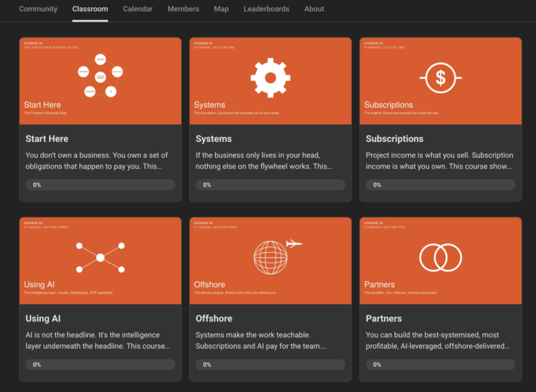
Task: Click the globe icon on Offshore course
Action: pyautogui.click(x=270, y=258)
